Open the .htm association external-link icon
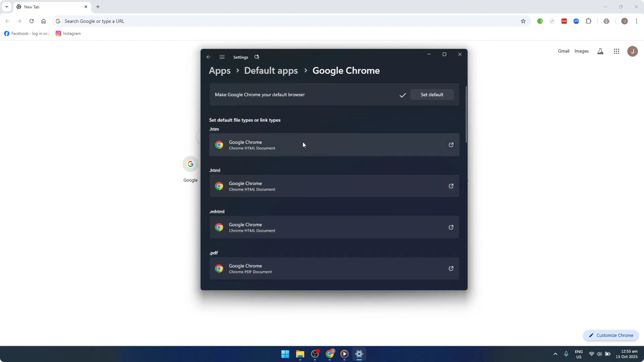The height and width of the screenshot is (362, 644). point(451,145)
